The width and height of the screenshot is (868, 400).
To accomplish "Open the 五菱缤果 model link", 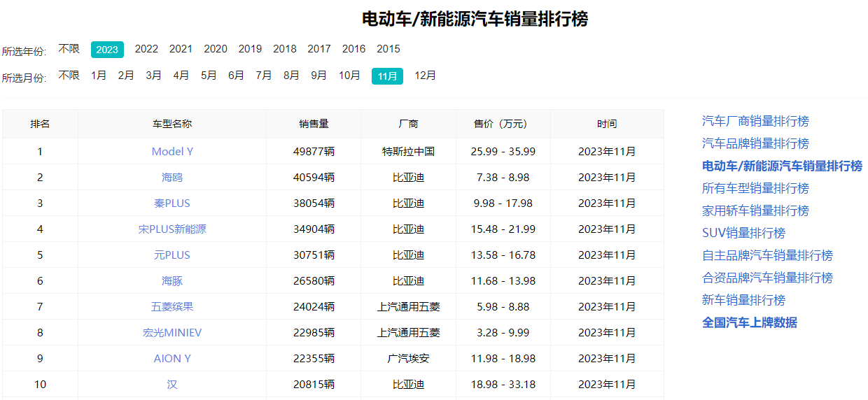I will [x=172, y=307].
